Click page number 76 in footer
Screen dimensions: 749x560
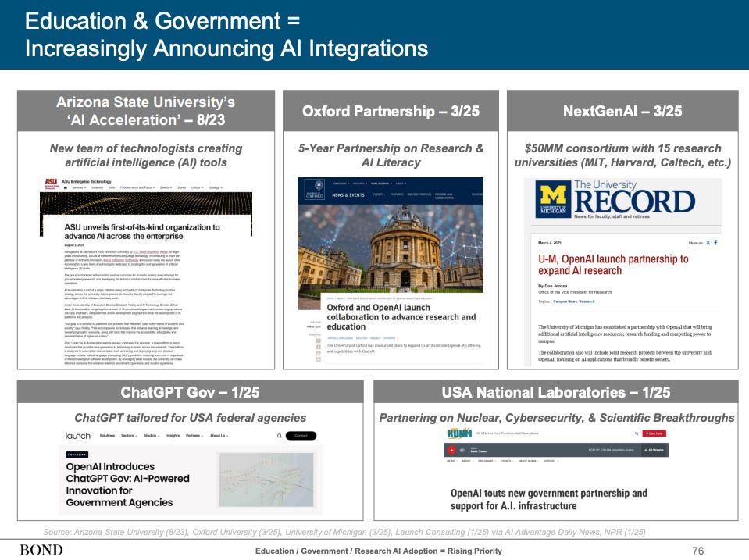698,551
